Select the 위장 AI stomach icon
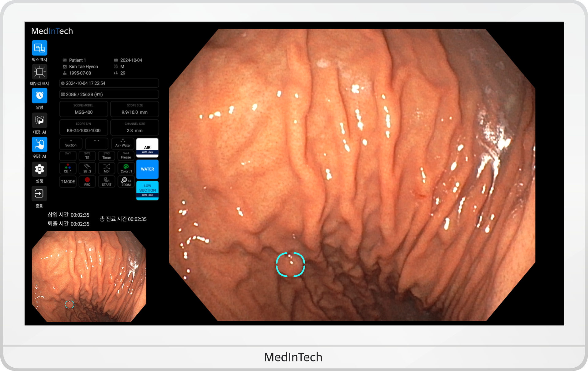This screenshot has width=588, height=371. (x=40, y=144)
